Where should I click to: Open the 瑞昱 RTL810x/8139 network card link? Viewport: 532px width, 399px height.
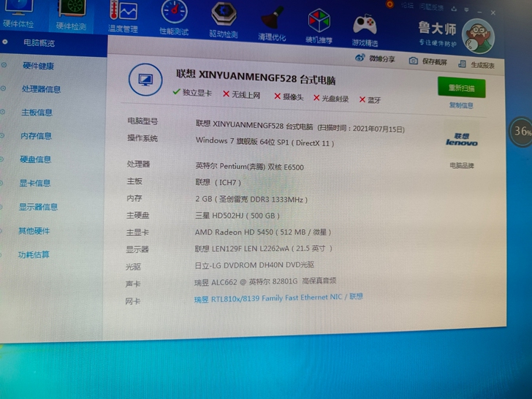[x=278, y=298]
